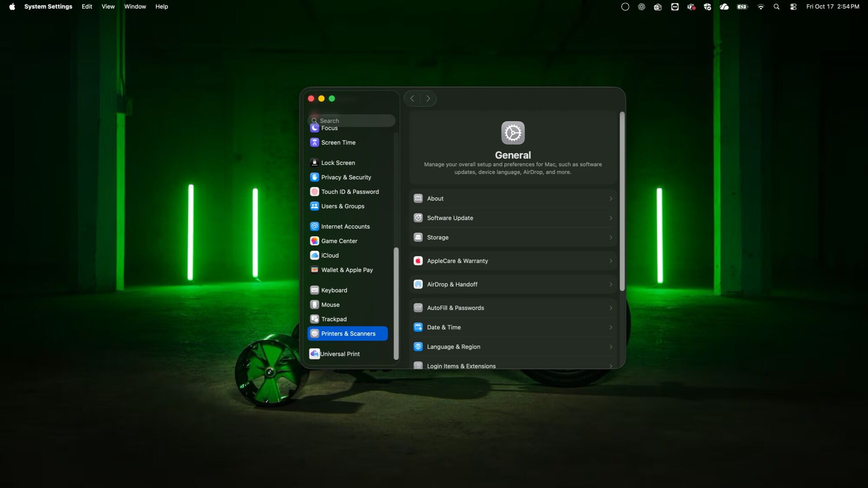Expand the About row chevron
Viewport: 868px width, 488px height.
tap(610, 198)
